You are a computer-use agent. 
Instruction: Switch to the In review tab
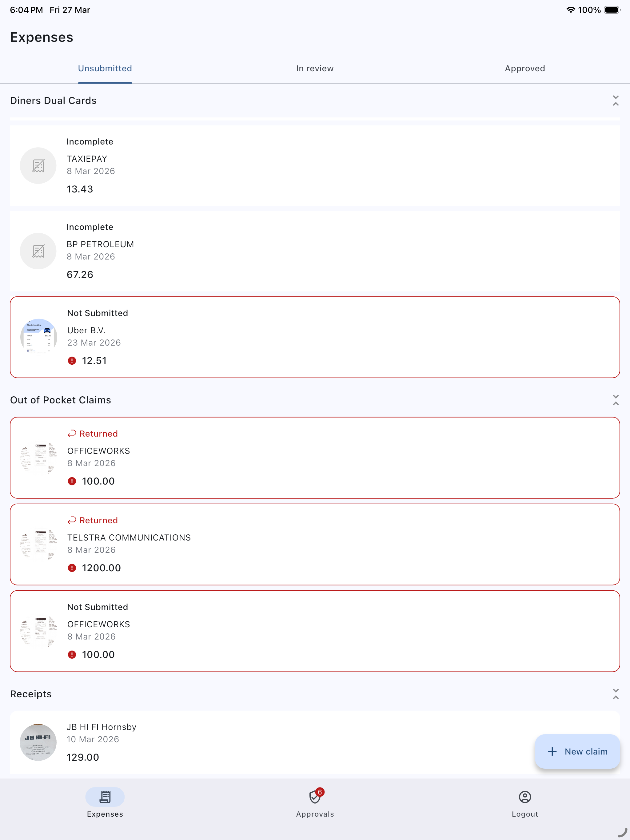[315, 68]
